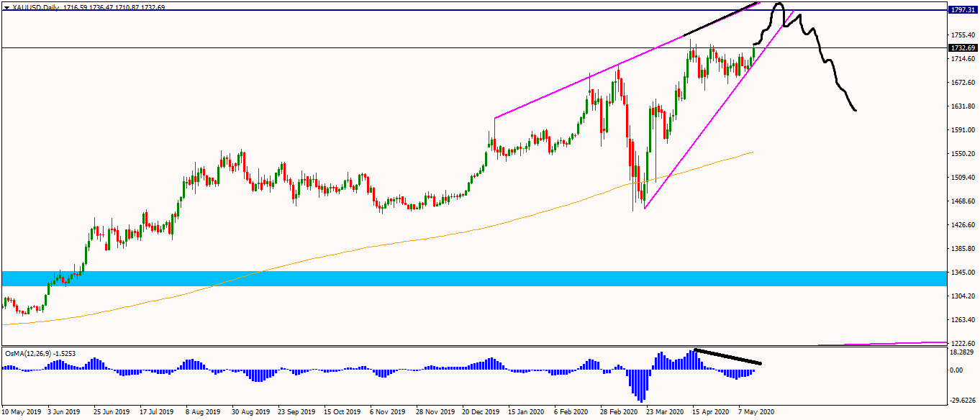Click the 10 May 2019 date label
The height and width of the screenshot is (420, 980).
click(21, 413)
